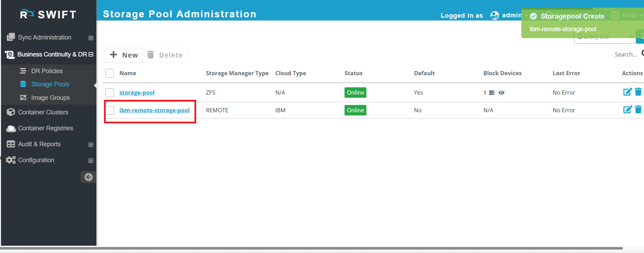
Task: Tick the select-all checkbox in table header
Action: (x=110, y=73)
